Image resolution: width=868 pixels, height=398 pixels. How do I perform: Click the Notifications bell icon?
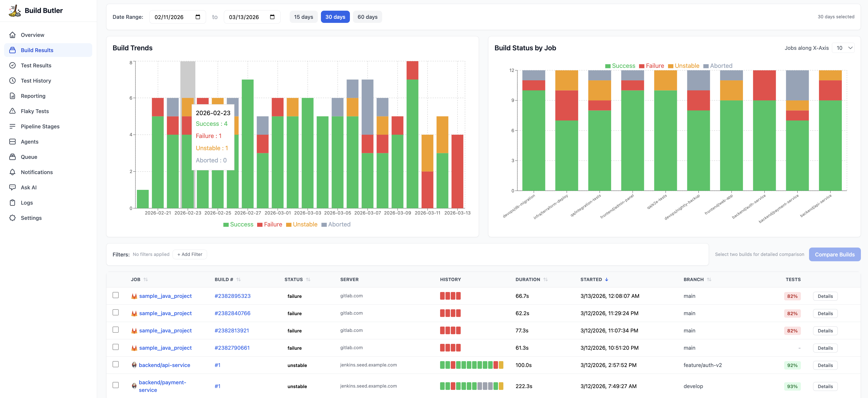pyautogui.click(x=12, y=172)
